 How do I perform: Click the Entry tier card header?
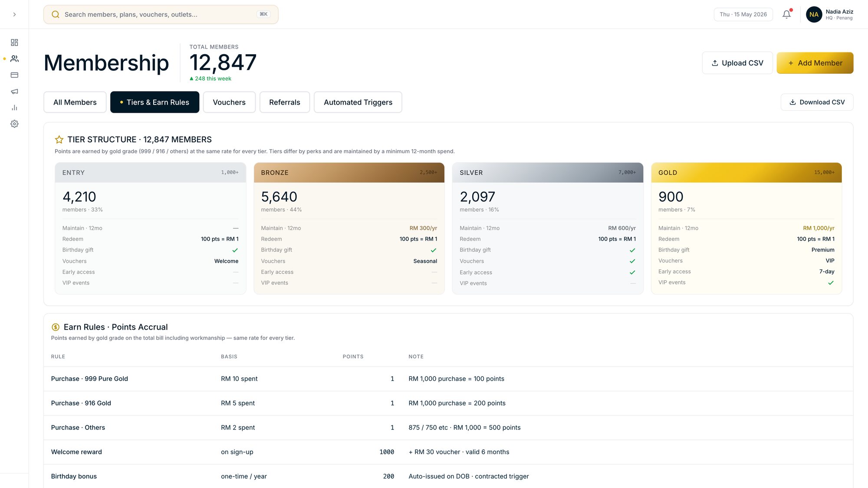click(x=151, y=173)
